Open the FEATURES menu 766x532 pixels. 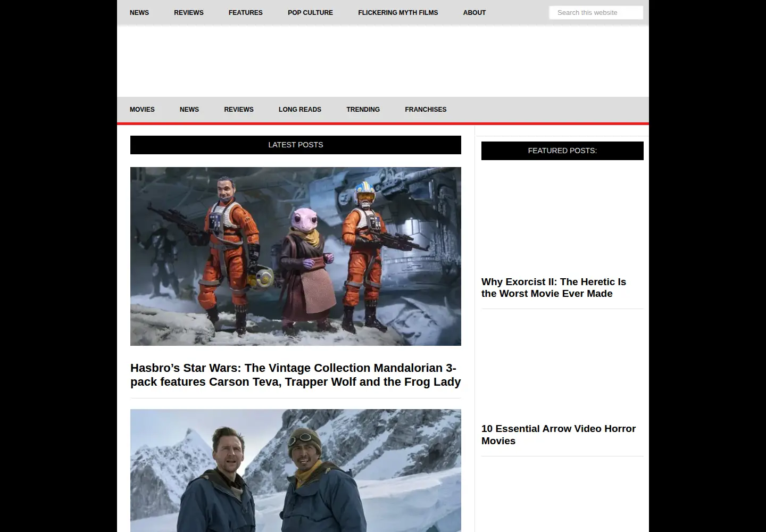pos(246,12)
